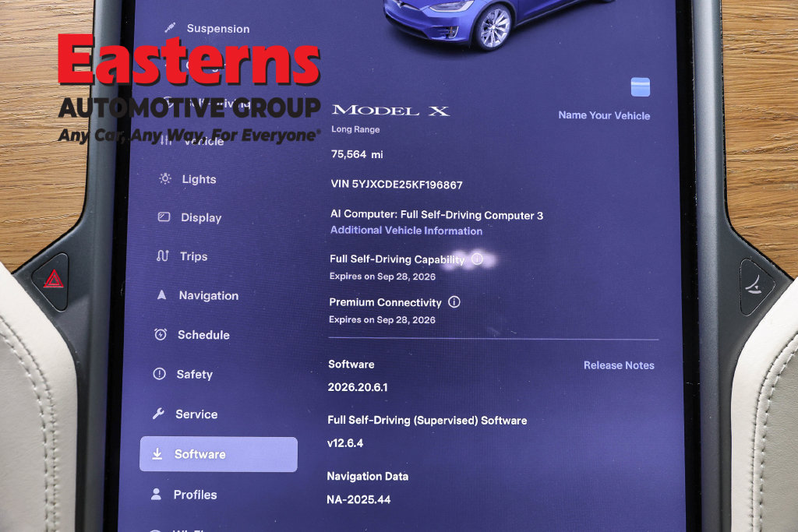The image size is (798, 532).
Task: Tap the VIN 5YJXCDE25KF196867 text
Action: [x=397, y=184]
